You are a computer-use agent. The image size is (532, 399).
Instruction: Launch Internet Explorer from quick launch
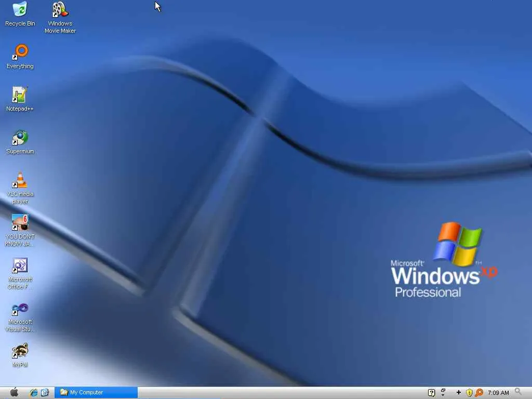tap(33, 393)
